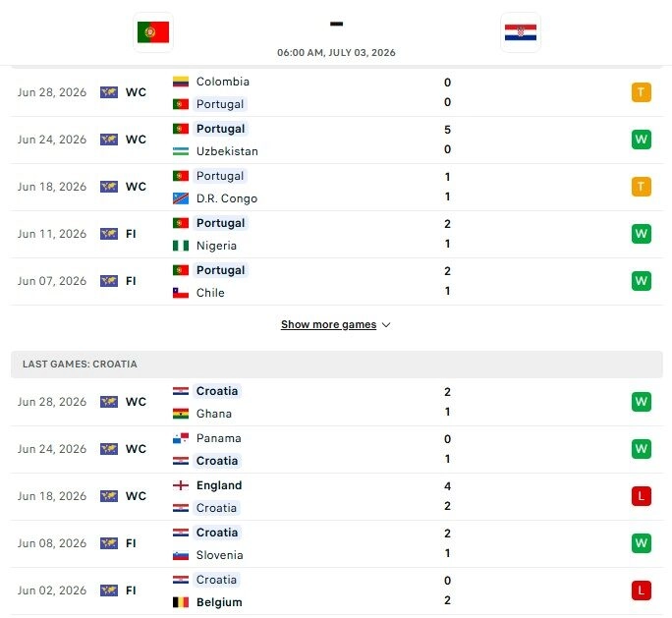
Task: Open the England team link
Action: coord(219,485)
